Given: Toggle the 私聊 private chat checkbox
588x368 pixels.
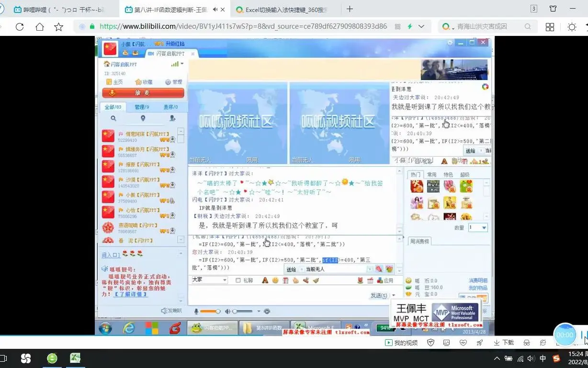Looking at the screenshot, I should [238, 280].
